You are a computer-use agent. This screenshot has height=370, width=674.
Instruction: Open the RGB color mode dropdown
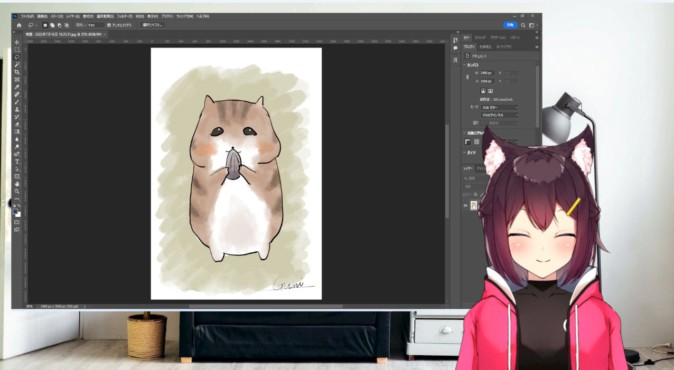[499, 107]
